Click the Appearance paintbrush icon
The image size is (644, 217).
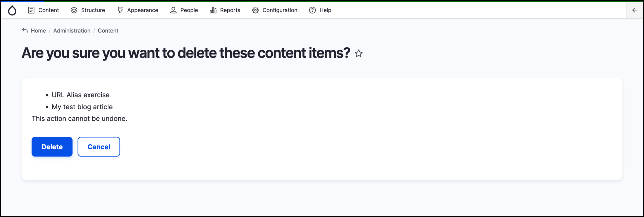pyautogui.click(x=120, y=10)
